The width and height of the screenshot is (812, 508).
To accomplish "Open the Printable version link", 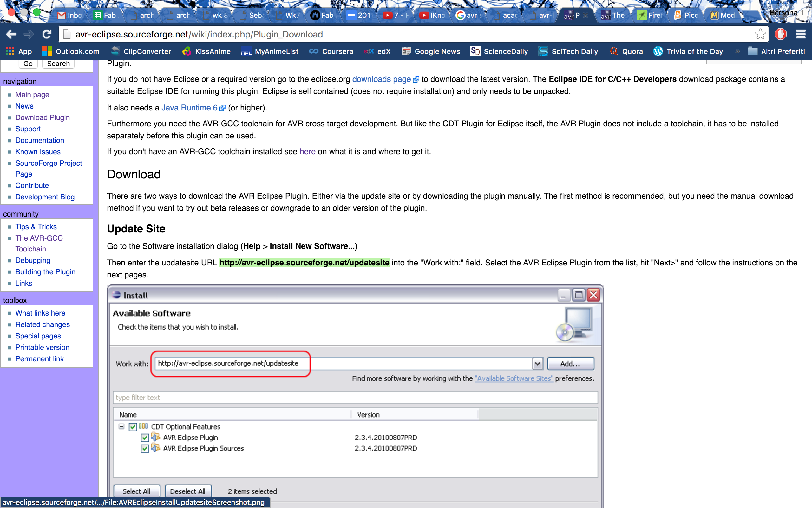I will 42,347.
